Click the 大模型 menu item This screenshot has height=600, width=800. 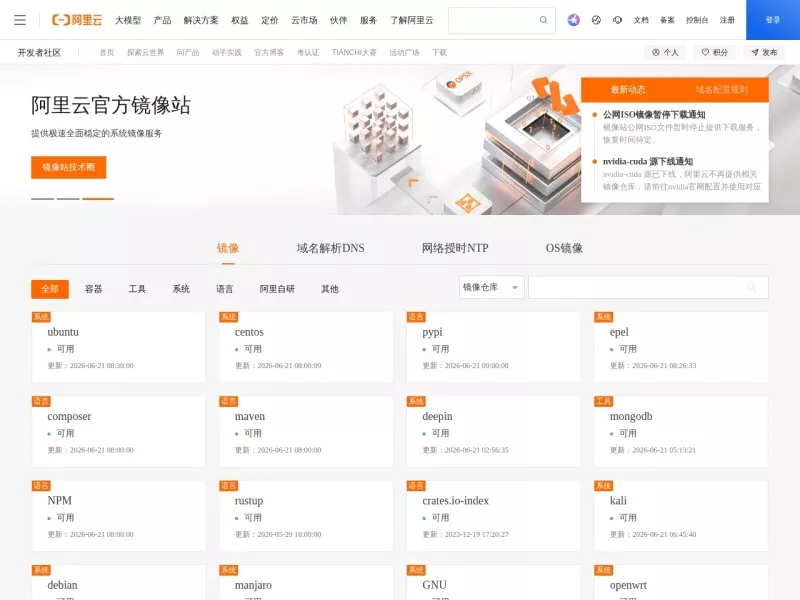click(128, 20)
